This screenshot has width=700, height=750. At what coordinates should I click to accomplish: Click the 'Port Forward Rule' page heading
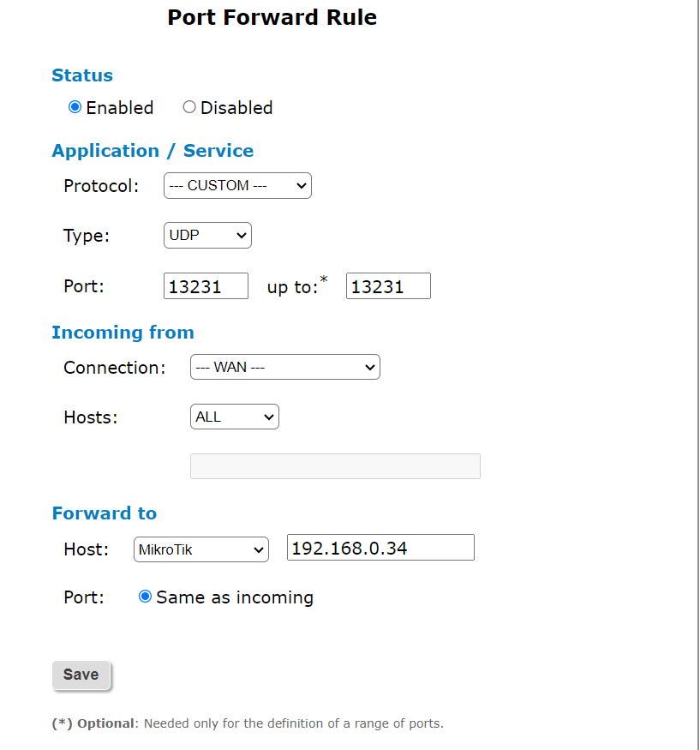pyautogui.click(x=272, y=17)
